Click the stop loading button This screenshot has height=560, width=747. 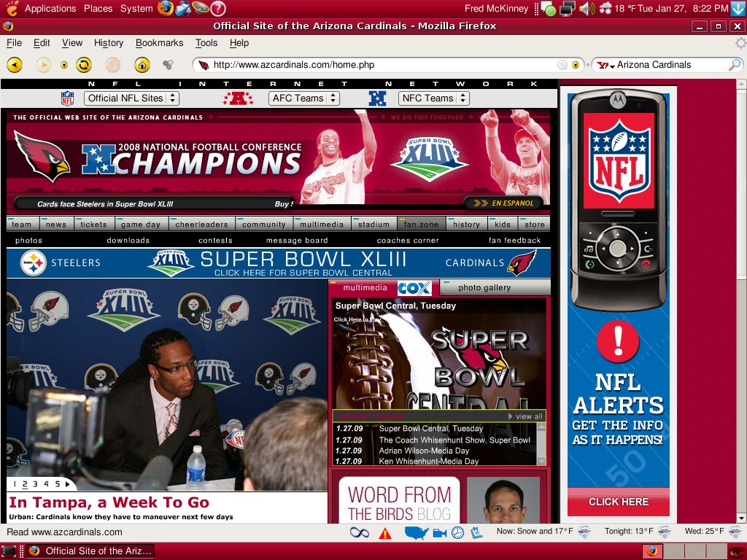pyautogui.click(x=113, y=65)
